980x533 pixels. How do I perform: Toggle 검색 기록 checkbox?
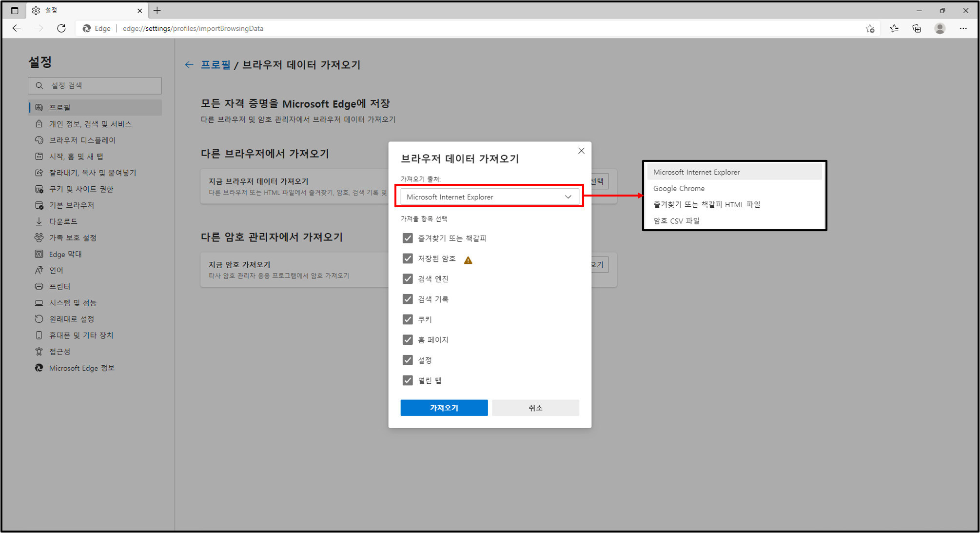(x=408, y=299)
